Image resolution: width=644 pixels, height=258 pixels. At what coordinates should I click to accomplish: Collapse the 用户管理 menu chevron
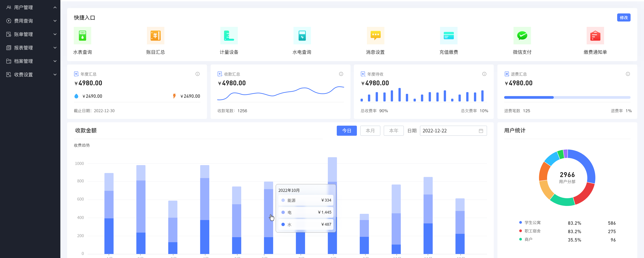[55, 7]
